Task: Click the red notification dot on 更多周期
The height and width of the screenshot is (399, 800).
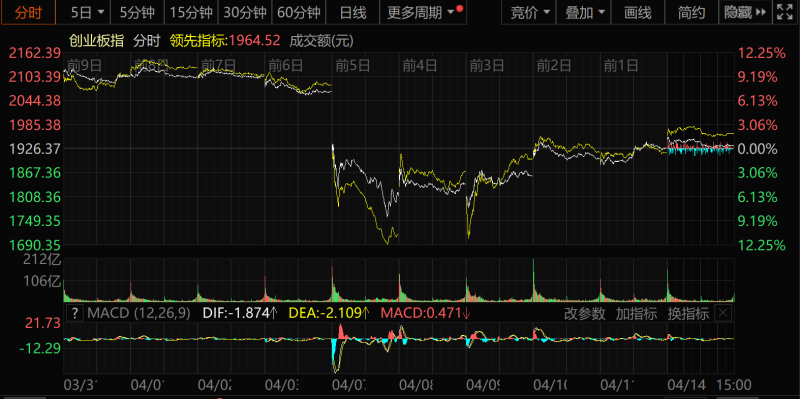Action: click(460, 8)
